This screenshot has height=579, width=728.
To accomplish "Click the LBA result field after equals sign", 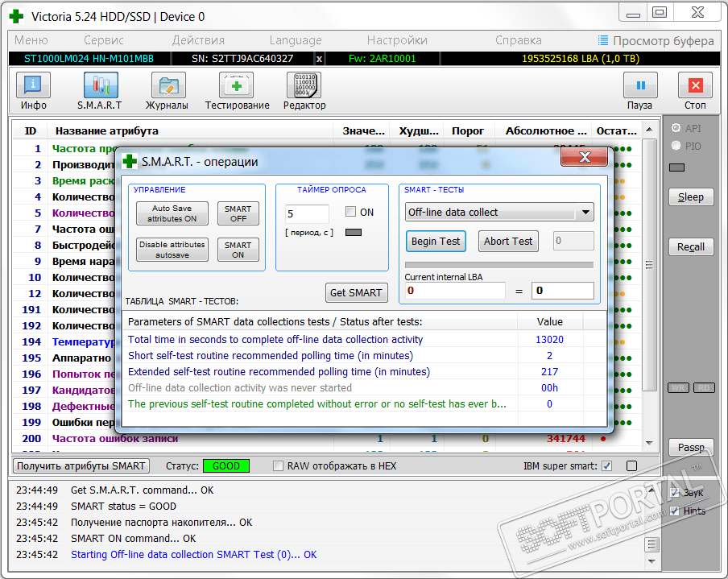I will click(563, 291).
